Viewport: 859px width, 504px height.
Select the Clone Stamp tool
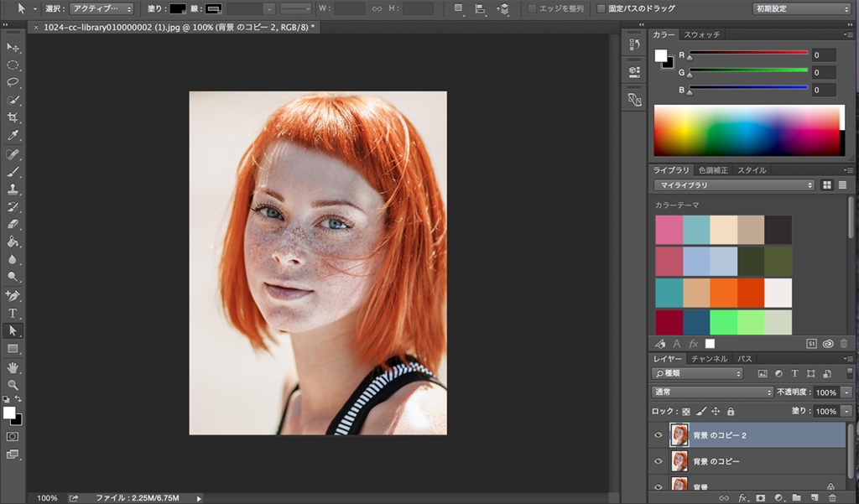(13, 190)
